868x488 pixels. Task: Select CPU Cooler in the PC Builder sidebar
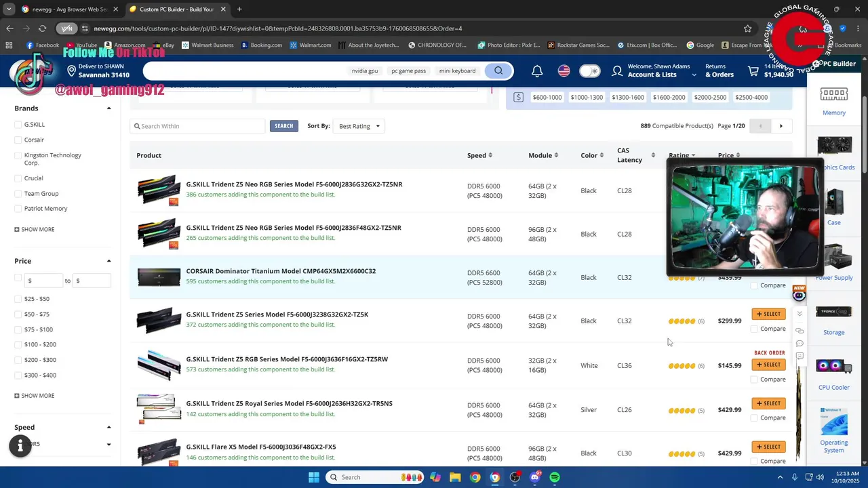click(834, 375)
